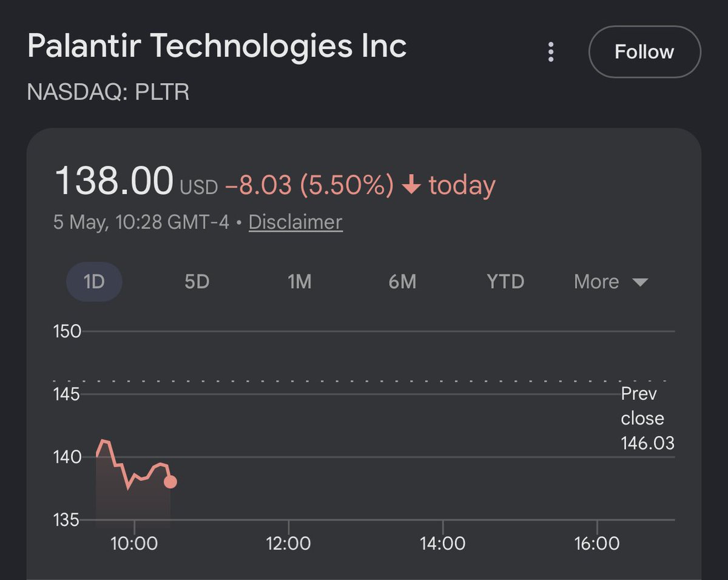Click the down arrow change indicator
The image size is (728, 580).
pos(411,185)
